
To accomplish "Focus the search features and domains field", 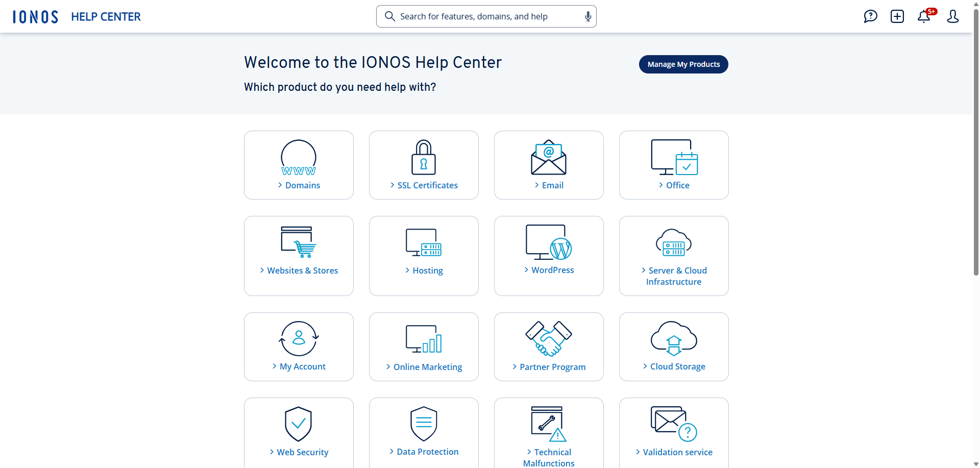I will pyautogui.click(x=486, y=16).
